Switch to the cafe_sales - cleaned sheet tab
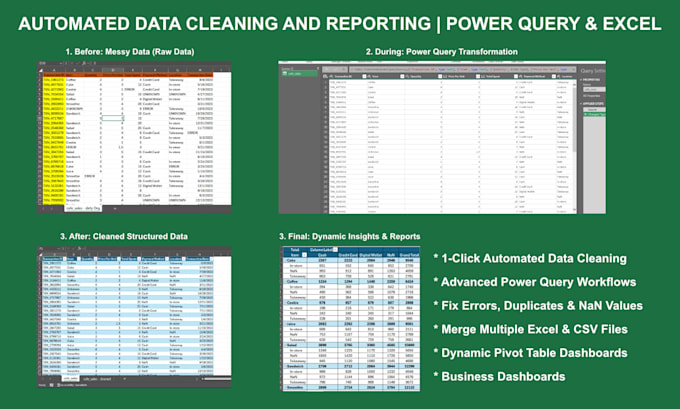This screenshot has width=680, height=409. pos(97,379)
